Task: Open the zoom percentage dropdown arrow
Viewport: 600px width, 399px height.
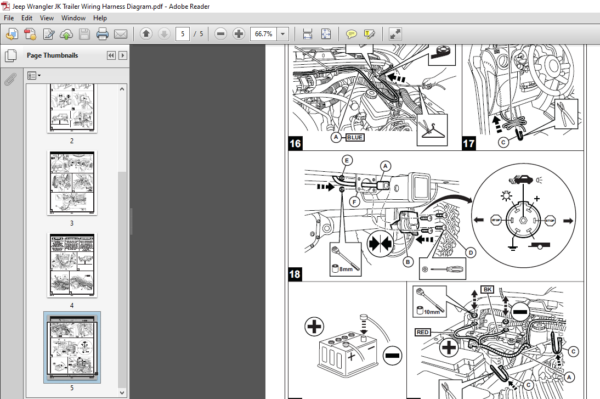Action: pos(282,34)
